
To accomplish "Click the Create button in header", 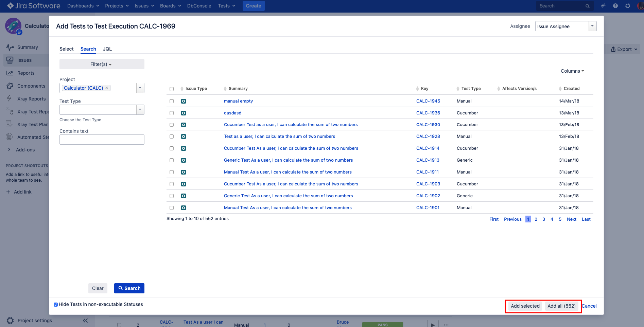I will pos(254,6).
